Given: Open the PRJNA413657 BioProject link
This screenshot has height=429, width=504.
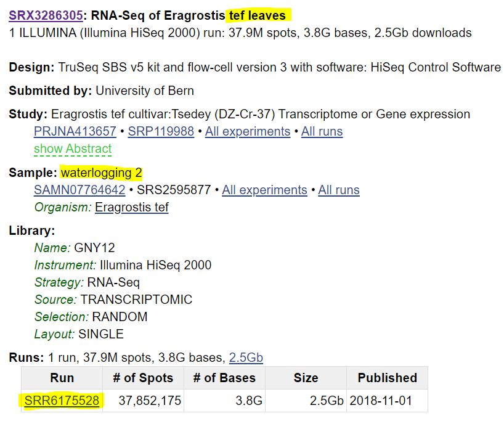Looking at the screenshot, I should (x=75, y=131).
